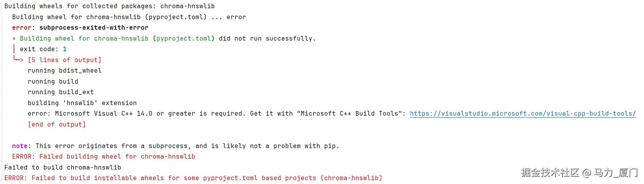Click the "building 'hnswlib' extension" line
The height and width of the screenshot is (184, 644).
tap(82, 103)
